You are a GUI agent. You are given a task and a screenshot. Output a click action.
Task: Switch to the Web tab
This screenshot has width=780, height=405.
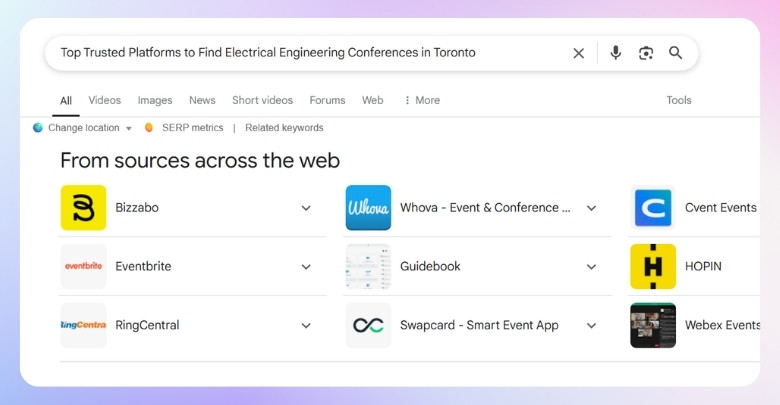coord(373,100)
